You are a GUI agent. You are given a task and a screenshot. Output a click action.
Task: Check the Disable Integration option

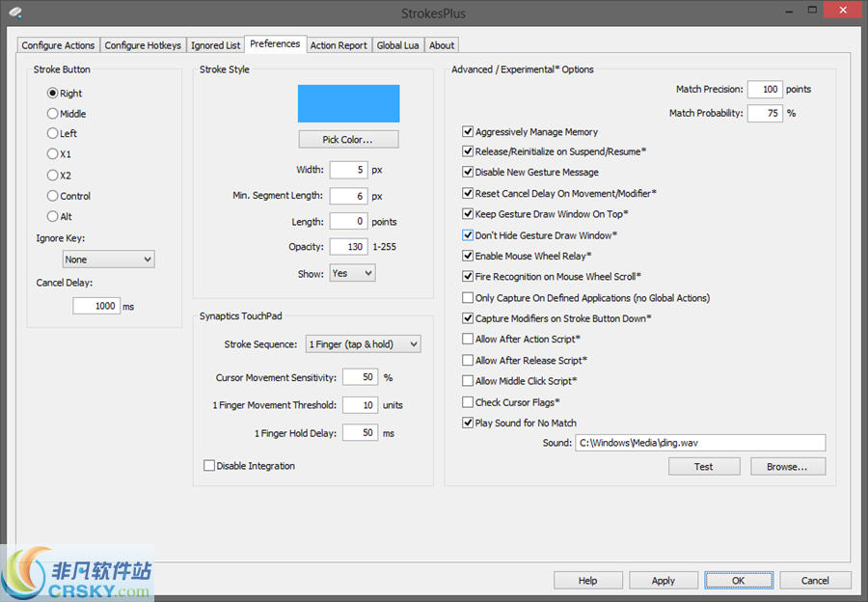click(209, 465)
